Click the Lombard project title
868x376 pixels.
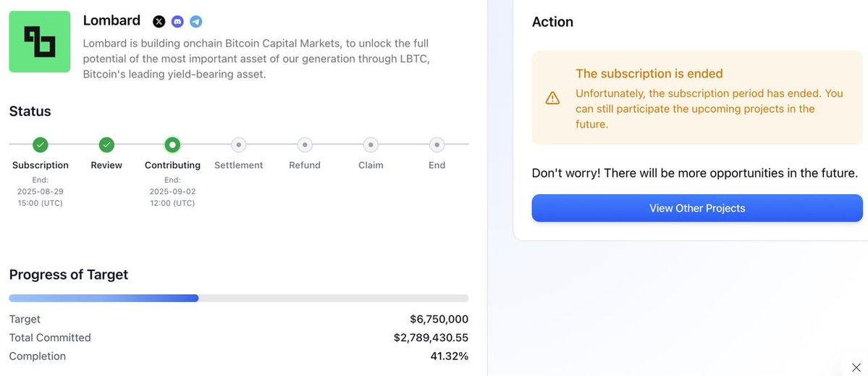coord(111,20)
